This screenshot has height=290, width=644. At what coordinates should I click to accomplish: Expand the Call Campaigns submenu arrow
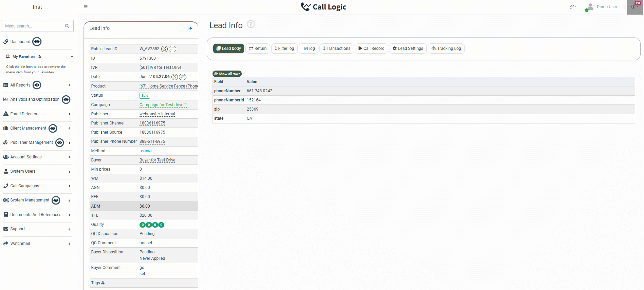70,186
